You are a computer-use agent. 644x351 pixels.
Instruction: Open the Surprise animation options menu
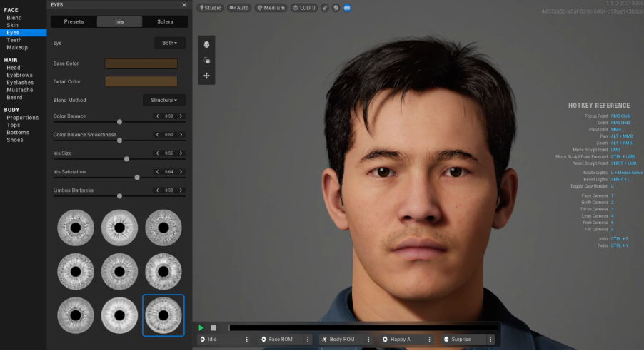(x=490, y=340)
